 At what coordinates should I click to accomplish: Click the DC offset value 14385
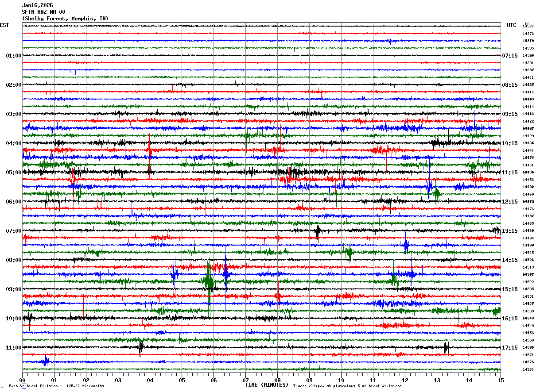pos(528,48)
